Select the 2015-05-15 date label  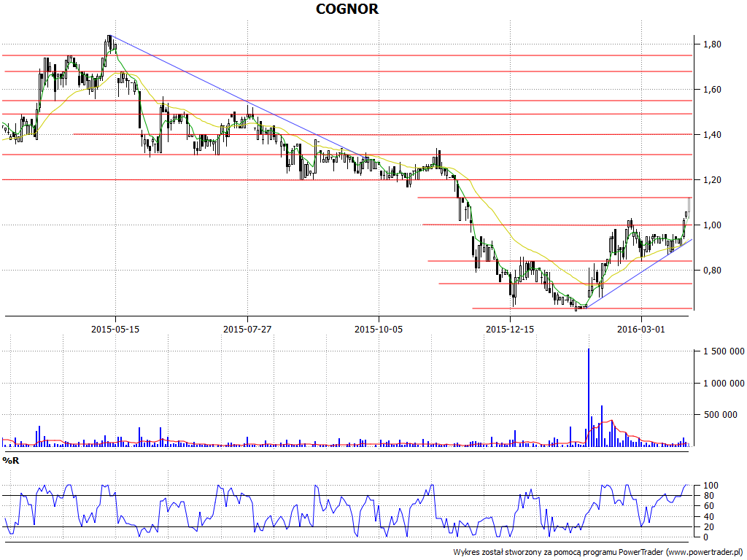[115, 329]
